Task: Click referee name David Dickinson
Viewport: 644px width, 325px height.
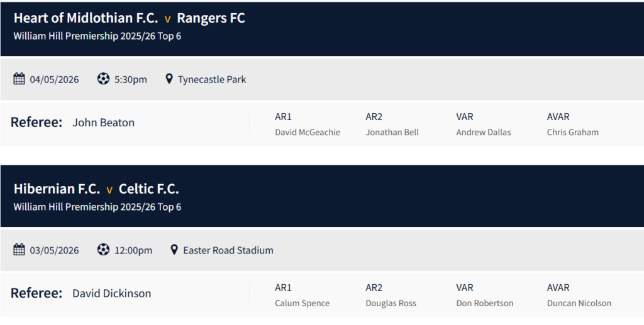Action: [x=111, y=294]
